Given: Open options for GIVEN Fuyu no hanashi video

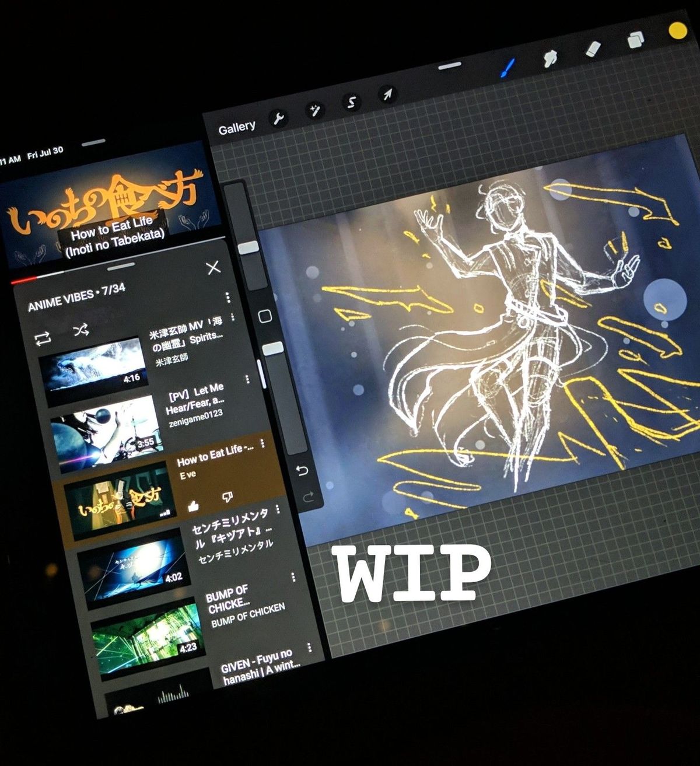Looking at the screenshot, I should 309,648.
